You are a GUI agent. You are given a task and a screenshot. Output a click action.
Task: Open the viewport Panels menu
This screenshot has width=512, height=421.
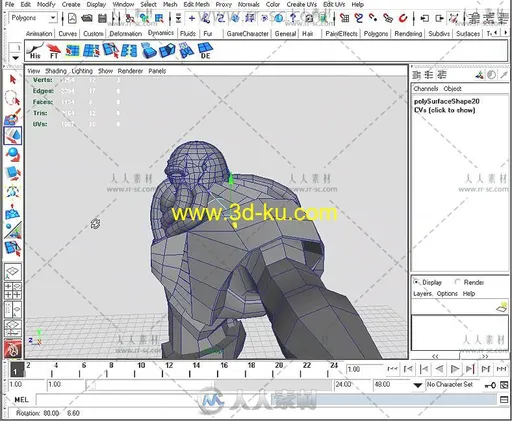pos(157,71)
